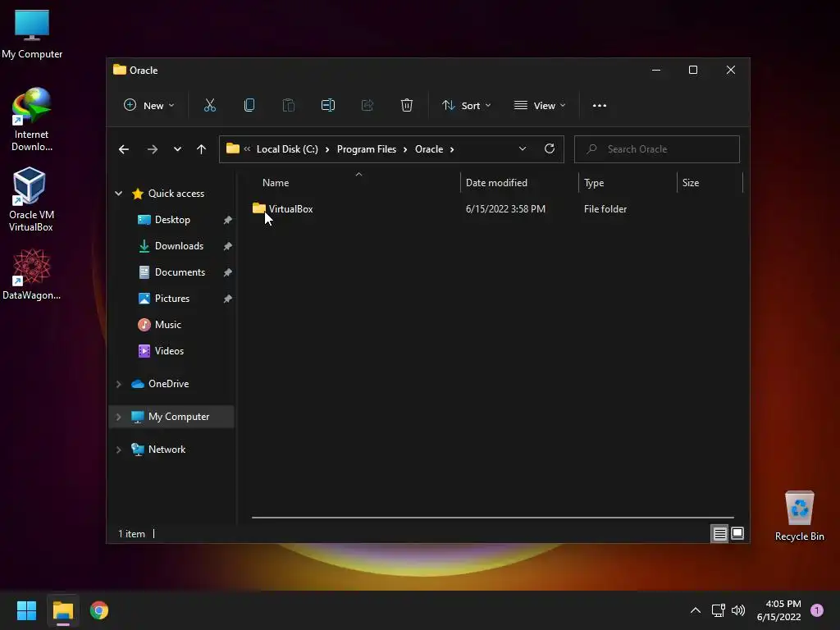This screenshot has height=630, width=840.
Task: Click the Rename icon in toolbar
Action: point(328,105)
